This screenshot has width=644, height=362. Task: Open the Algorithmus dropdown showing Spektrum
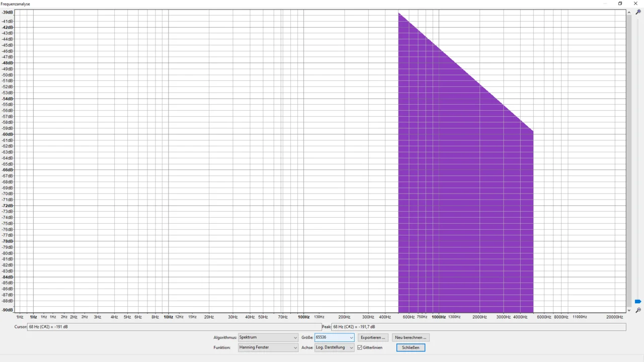click(268, 337)
